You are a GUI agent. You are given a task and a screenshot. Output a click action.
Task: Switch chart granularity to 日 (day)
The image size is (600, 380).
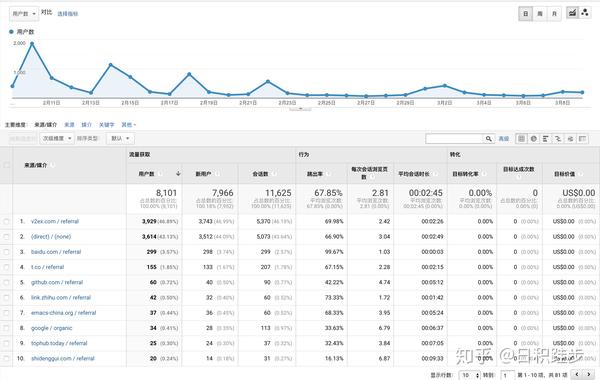[526, 14]
